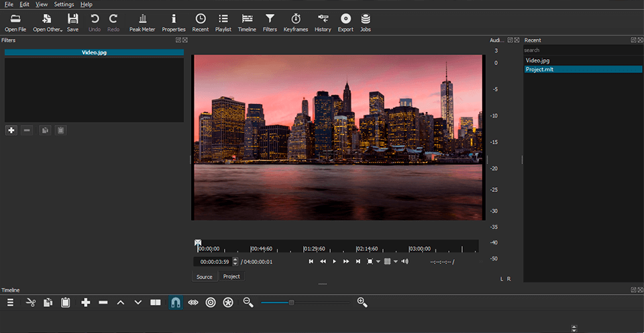Toggle ripple all tracks asterisk button
Screen dimensions: 644x333
pyautogui.click(x=228, y=303)
